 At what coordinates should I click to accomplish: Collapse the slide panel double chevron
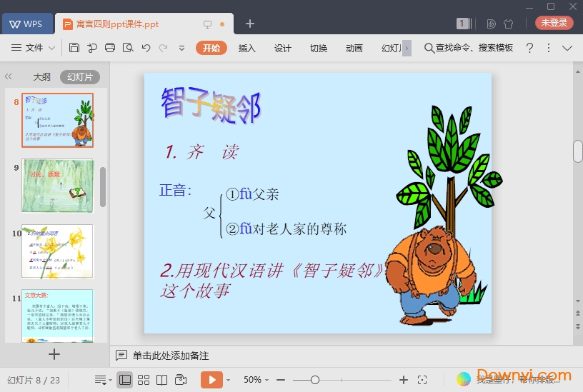click(x=9, y=76)
